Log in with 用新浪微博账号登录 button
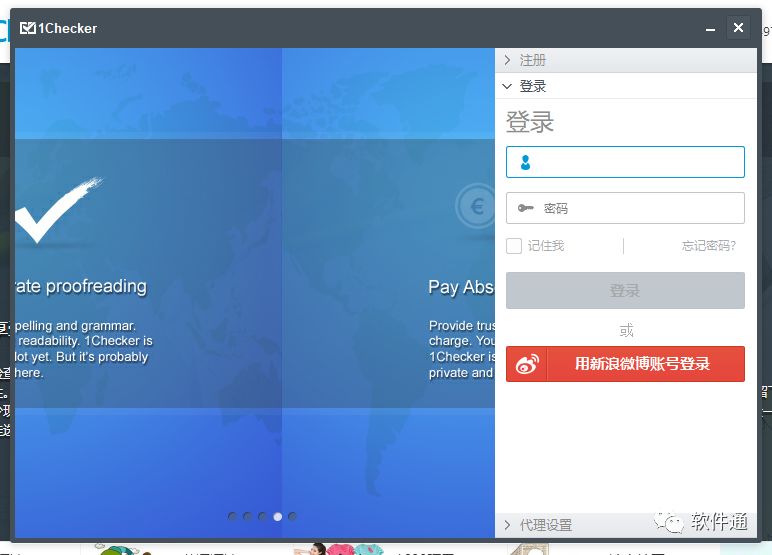Viewport: 772px width, 555px height. coord(625,364)
